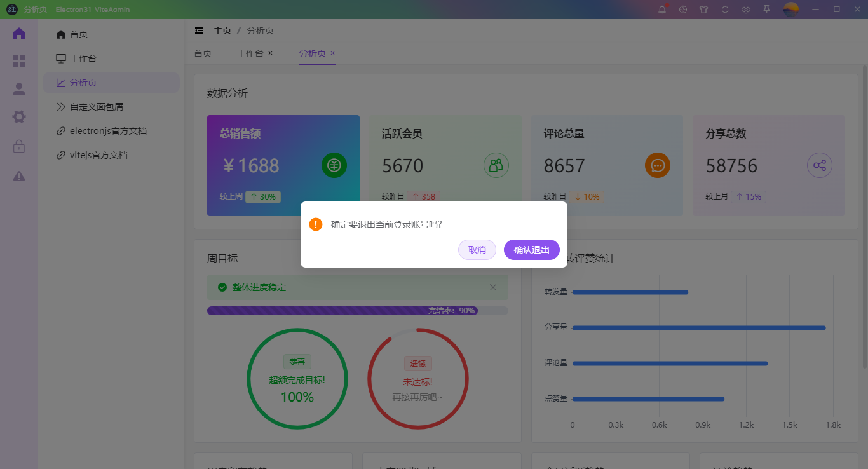The height and width of the screenshot is (469, 868).
Task: Click the ￥1688 sales value
Action: [250, 166]
